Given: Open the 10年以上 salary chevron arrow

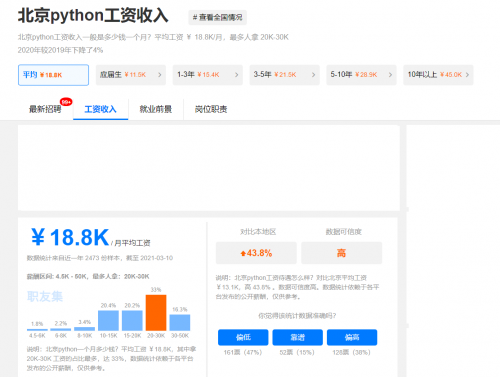Looking at the screenshot, I should (467, 75).
